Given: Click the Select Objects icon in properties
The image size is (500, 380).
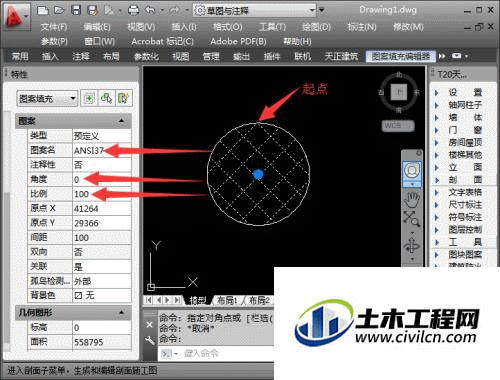Looking at the screenshot, I should coord(106,98).
